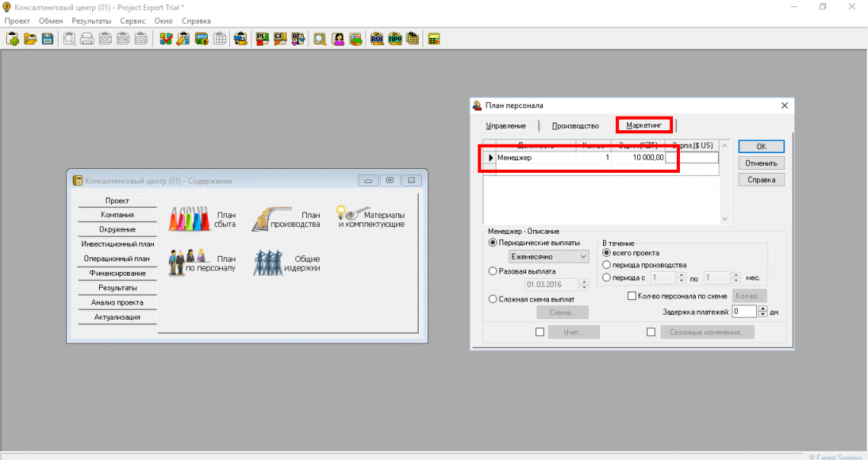Click the Задержка платежей input field
The height and width of the screenshot is (460, 868).
pyautogui.click(x=745, y=311)
